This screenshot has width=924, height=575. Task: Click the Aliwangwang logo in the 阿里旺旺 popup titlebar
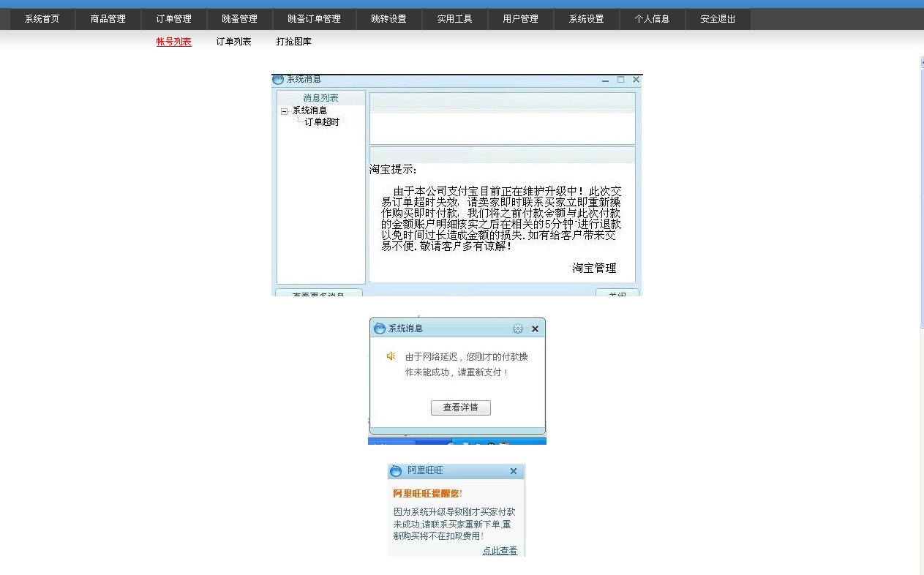tap(395, 471)
